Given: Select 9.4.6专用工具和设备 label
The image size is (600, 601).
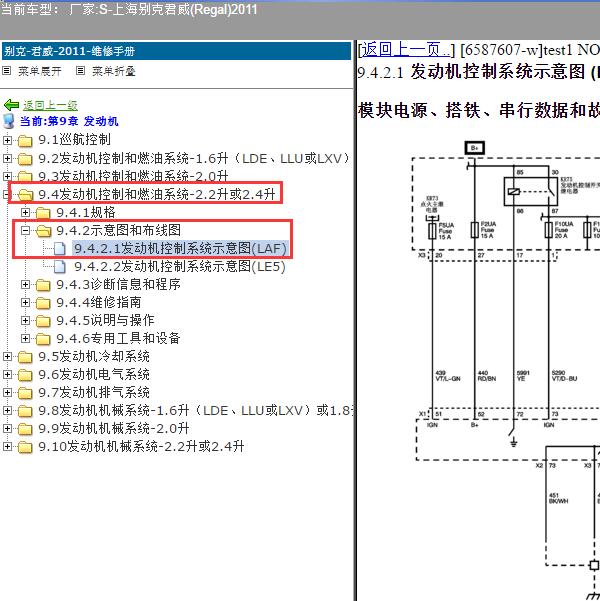Looking at the screenshot, I should pyautogui.click(x=118, y=338).
